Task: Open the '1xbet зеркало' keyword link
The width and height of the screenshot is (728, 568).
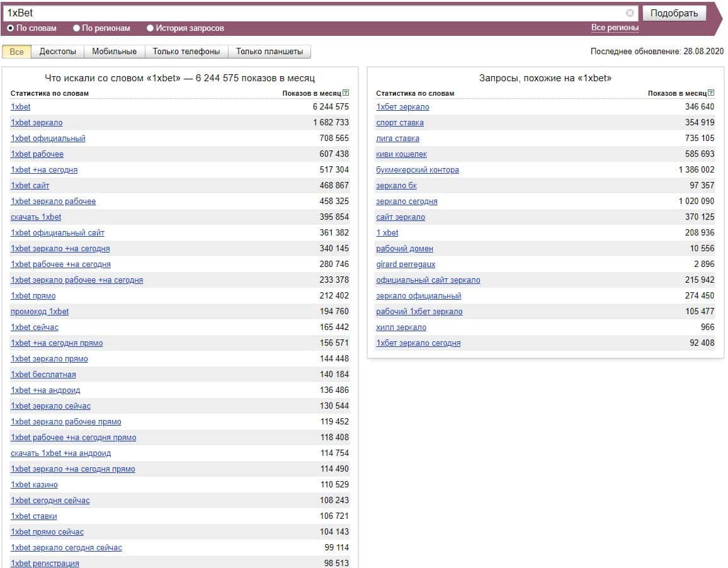Action: click(x=37, y=123)
